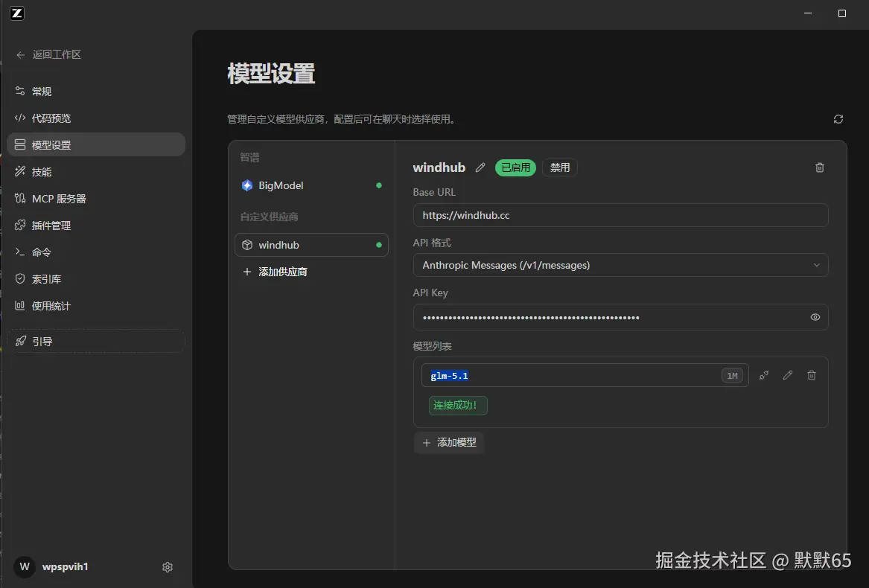Test glm-5.1 connection with plug icon

tap(764, 375)
